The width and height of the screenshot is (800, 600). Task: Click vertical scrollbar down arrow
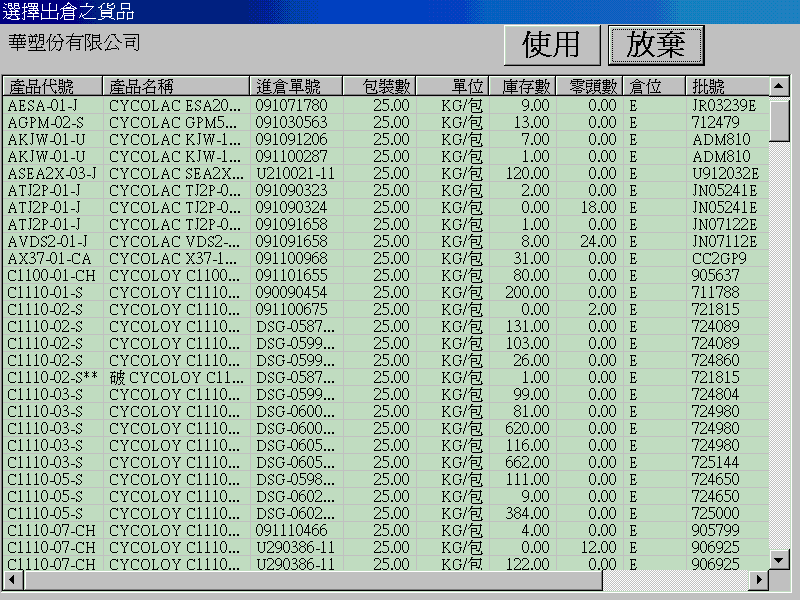[779, 560]
